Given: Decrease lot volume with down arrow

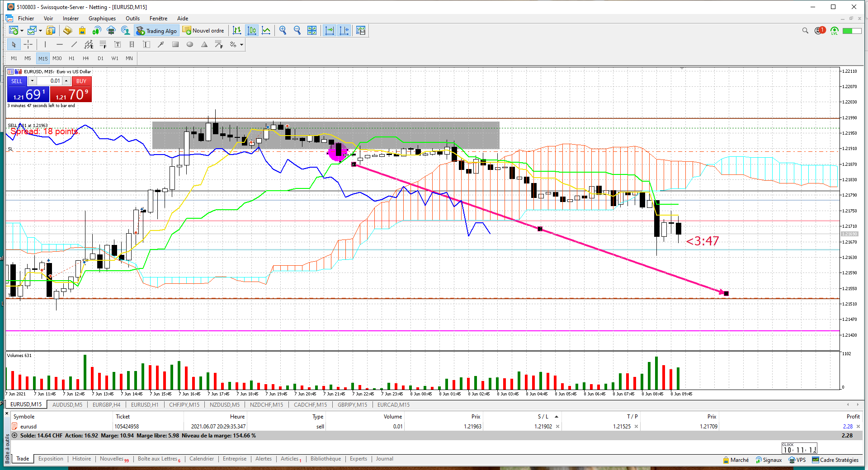Looking at the screenshot, I should 32,81.
